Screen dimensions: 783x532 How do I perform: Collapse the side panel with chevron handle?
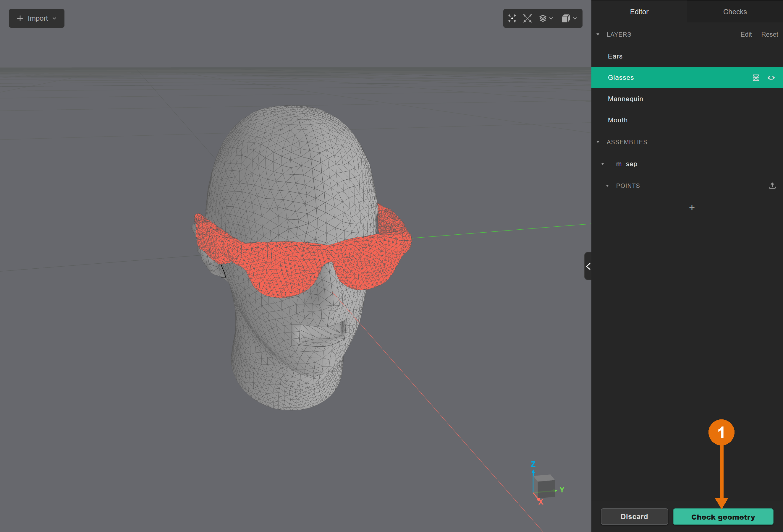click(588, 266)
